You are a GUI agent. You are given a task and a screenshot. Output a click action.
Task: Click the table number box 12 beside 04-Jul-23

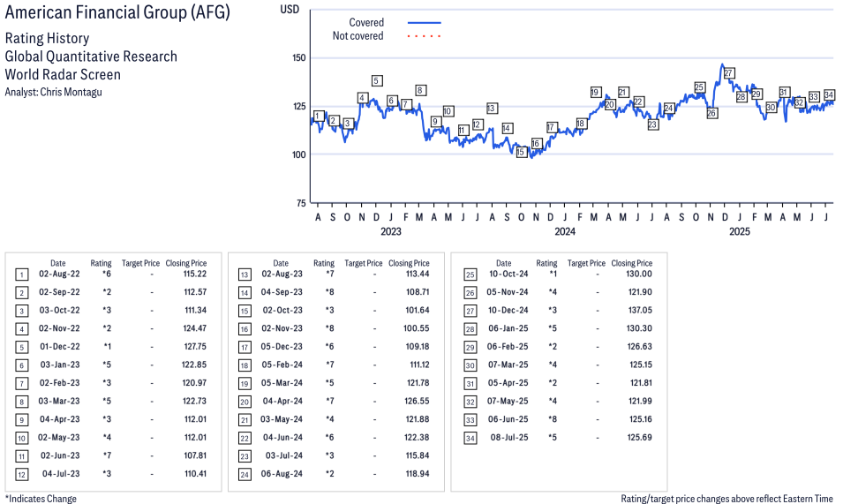click(21, 475)
